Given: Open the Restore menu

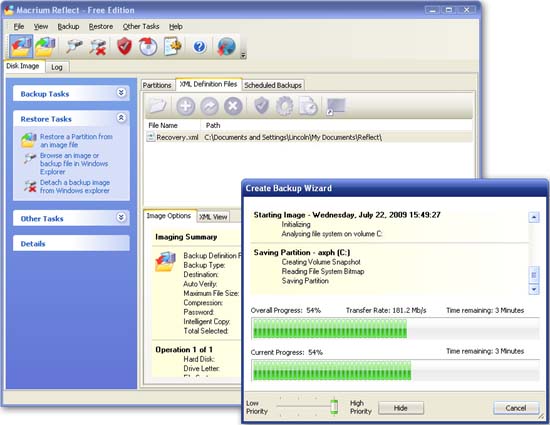Looking at the screenshot, I should (x=101, y=27).
